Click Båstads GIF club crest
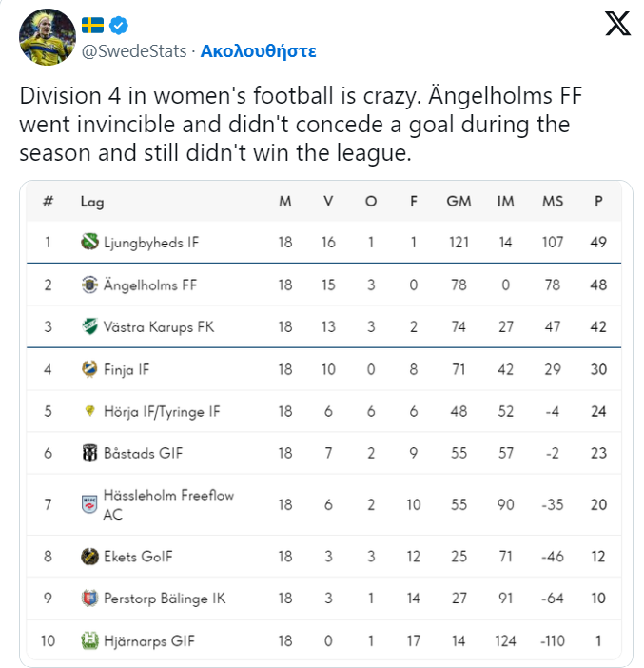The height and width of the screenshot is (668, 644). 89,453
